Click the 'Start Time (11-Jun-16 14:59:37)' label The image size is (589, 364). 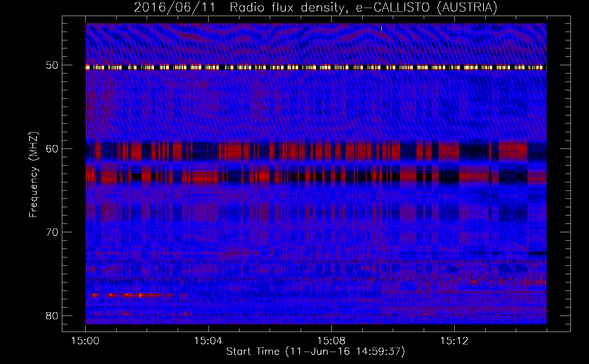pos(316,351)
